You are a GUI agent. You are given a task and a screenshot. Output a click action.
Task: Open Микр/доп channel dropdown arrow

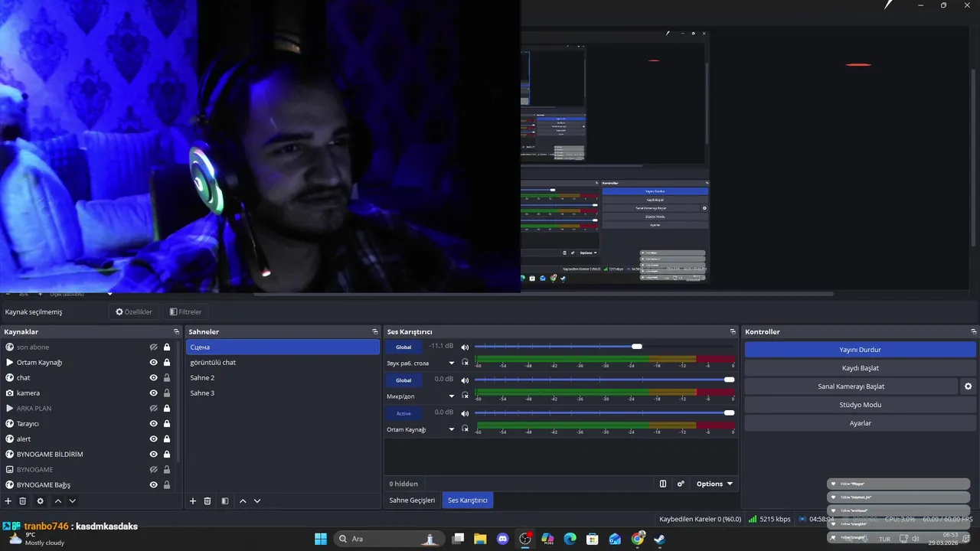pos(452,396)
